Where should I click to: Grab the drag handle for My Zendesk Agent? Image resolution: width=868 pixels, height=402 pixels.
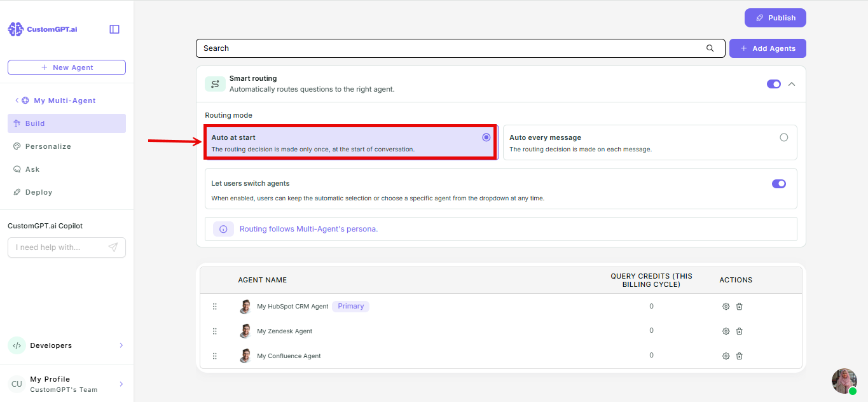[x=215, y=331]
